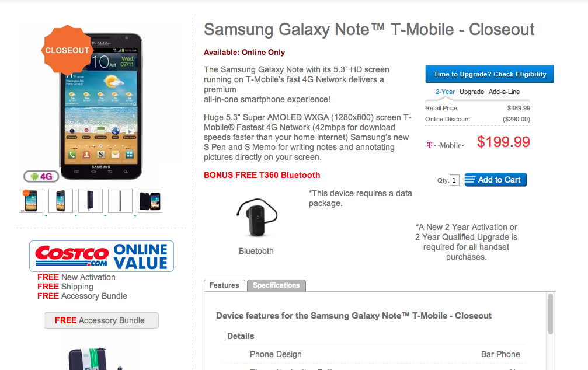Select the Features tab
The image size is (588, 370).
coord(224,285)
